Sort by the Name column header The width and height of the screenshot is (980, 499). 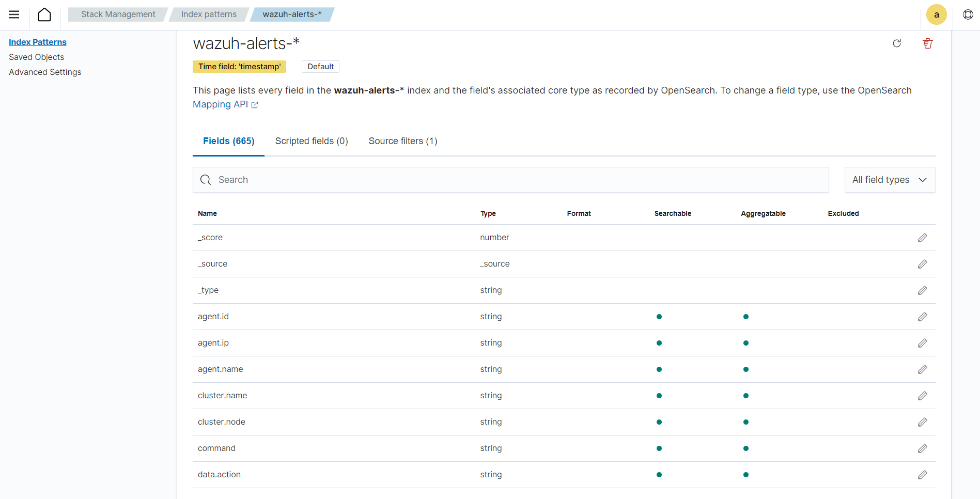[207, 213]
